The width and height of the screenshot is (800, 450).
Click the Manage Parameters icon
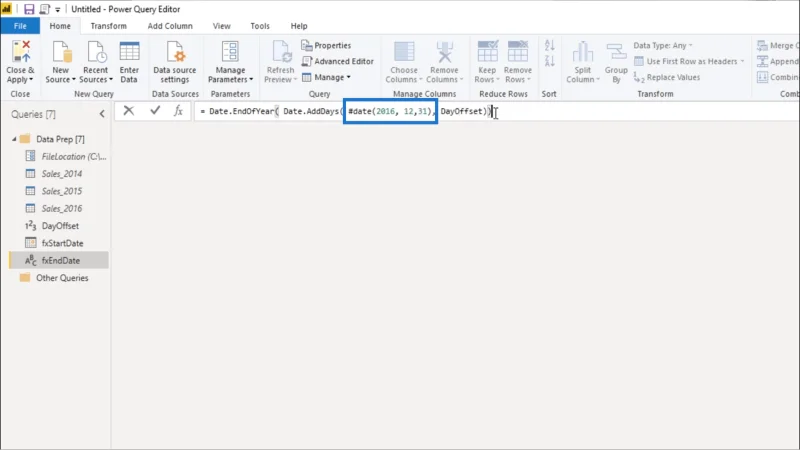230,52
